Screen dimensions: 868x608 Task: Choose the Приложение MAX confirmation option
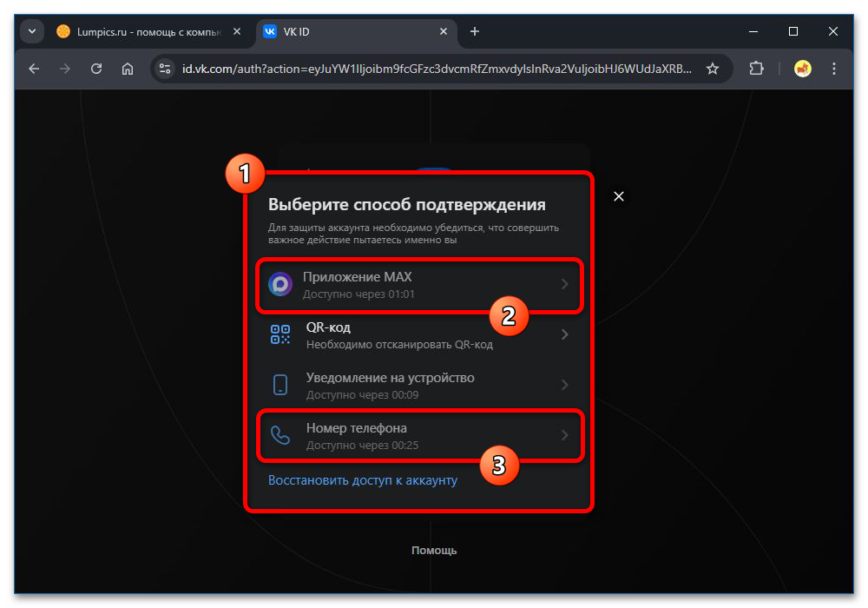coord(419,285)
